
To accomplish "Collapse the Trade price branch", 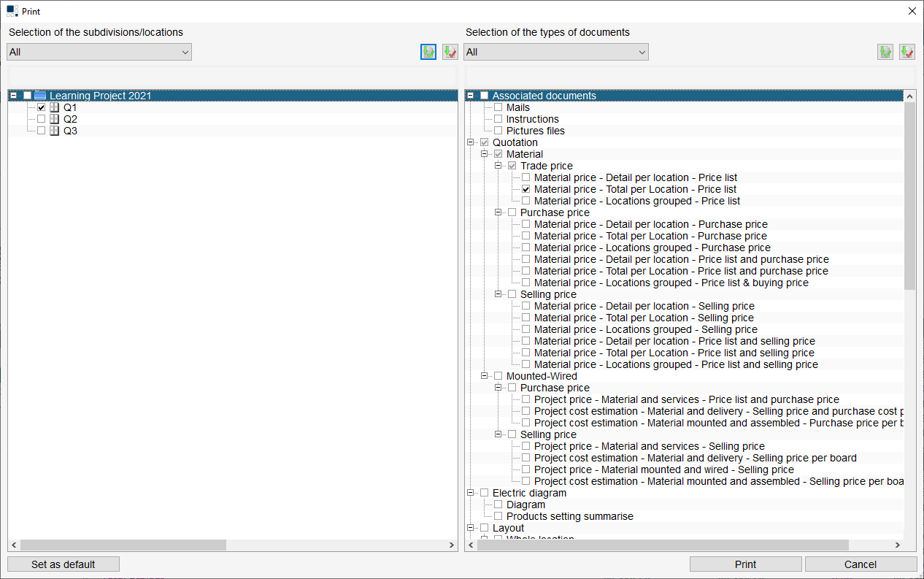I will point(498,166).
